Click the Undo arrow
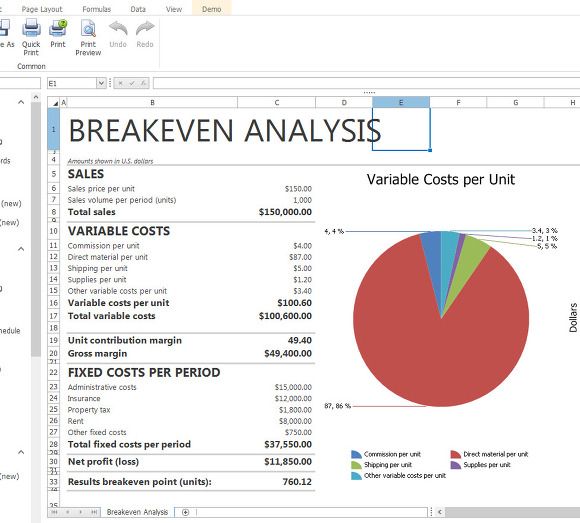Viewport: 580px width, 523px height. pos(118,28)
